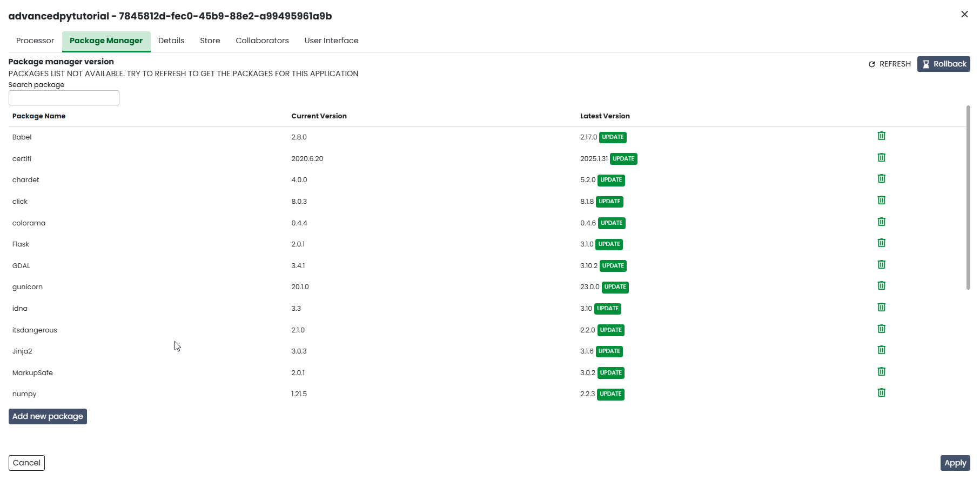Screen dimensions: 980x480
Task: Click the Current Version column header
Action: click(319, 116)
